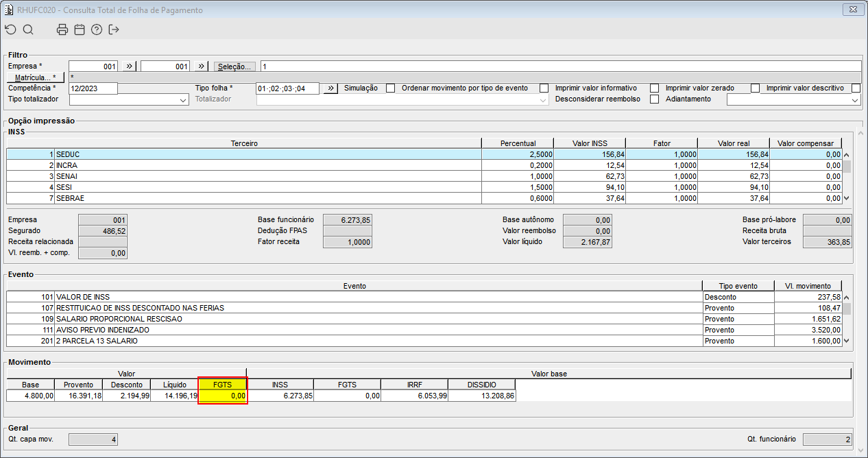Click the Valor líquido value 2.167,87
The width and height of the screenshot is (868, 458).
pos(588,242)
